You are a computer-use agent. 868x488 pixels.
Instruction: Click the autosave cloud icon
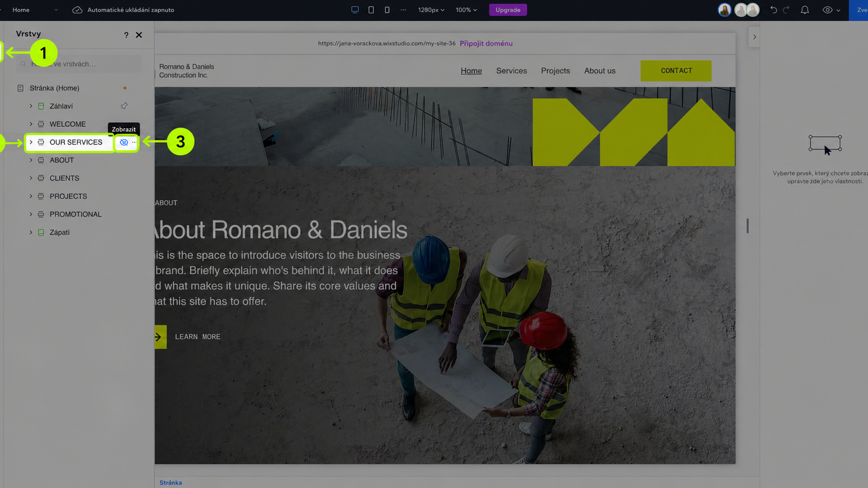tap(77, 10)
